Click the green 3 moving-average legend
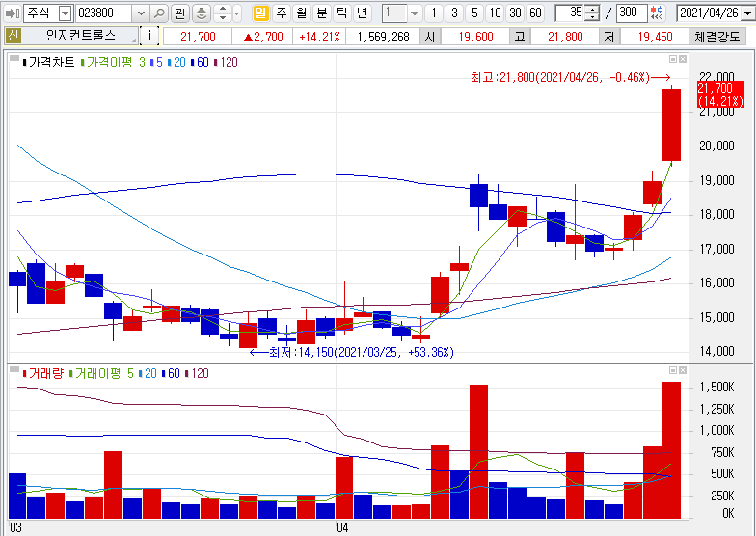Image resolution: width=756 pixels, height=536 pixels. click(143, 62)
